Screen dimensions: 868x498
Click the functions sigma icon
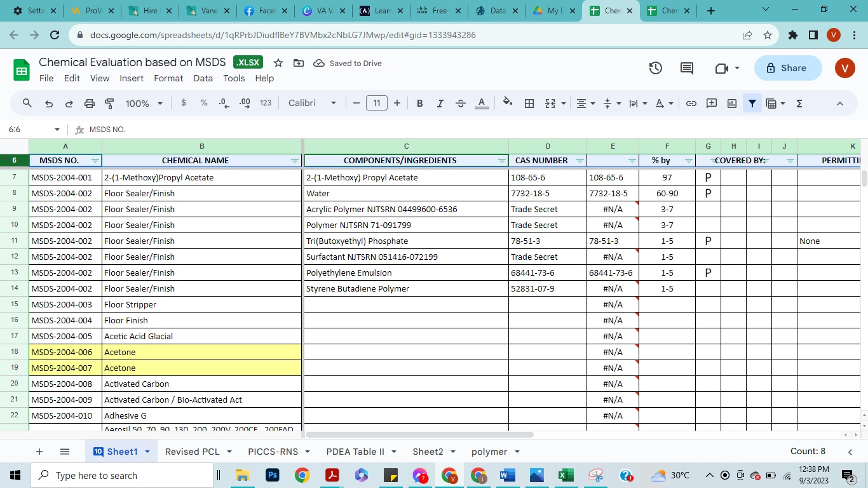tap(799, 104)
